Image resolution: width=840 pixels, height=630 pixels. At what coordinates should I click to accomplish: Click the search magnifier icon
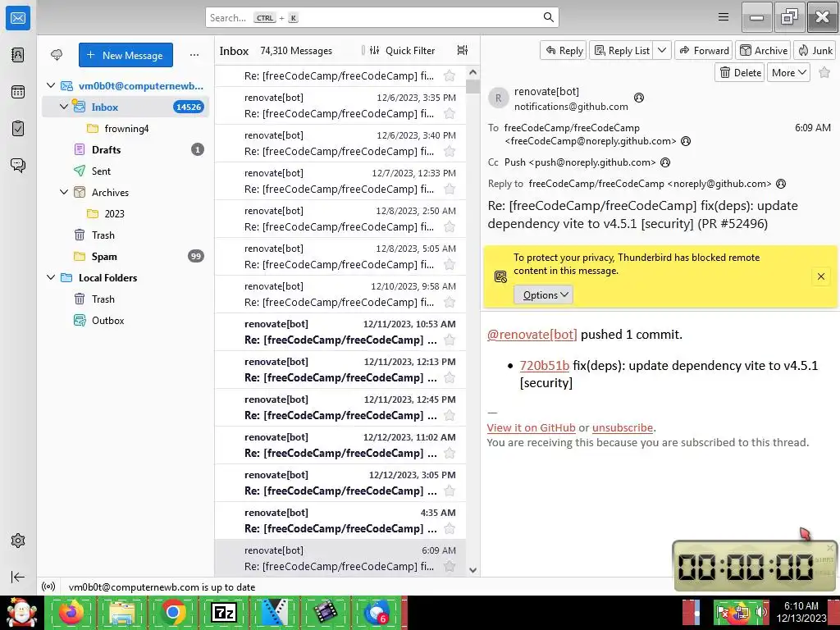pos(548,17)
